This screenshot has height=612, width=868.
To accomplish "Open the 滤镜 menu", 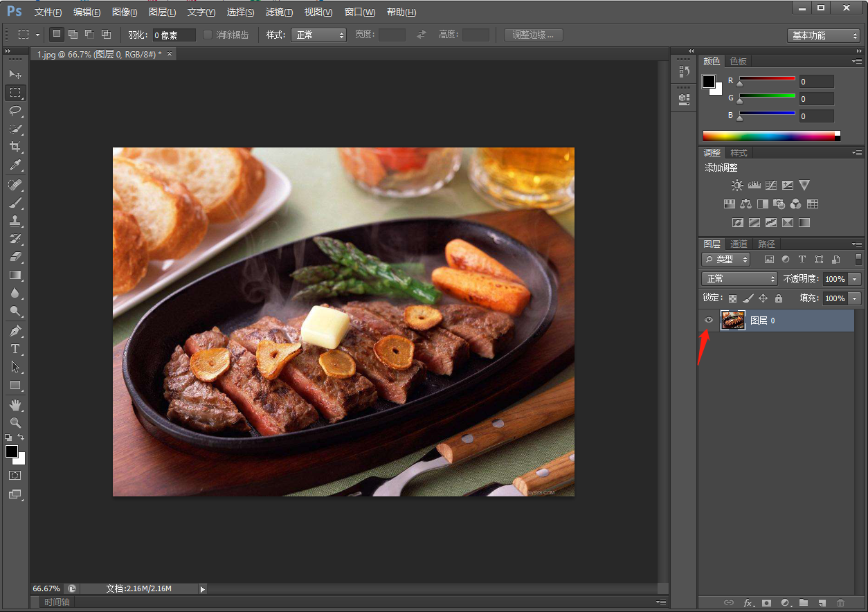I will click(279, 12).
